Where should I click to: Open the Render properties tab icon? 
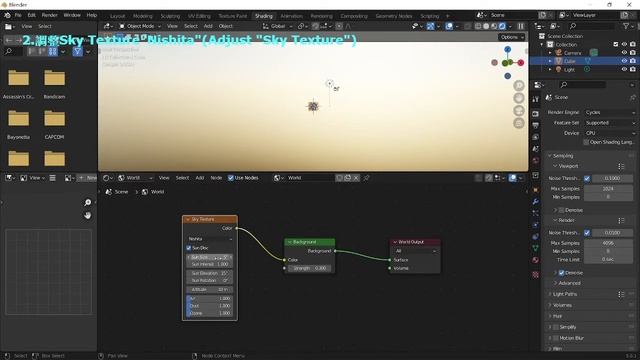coord(536,114)
